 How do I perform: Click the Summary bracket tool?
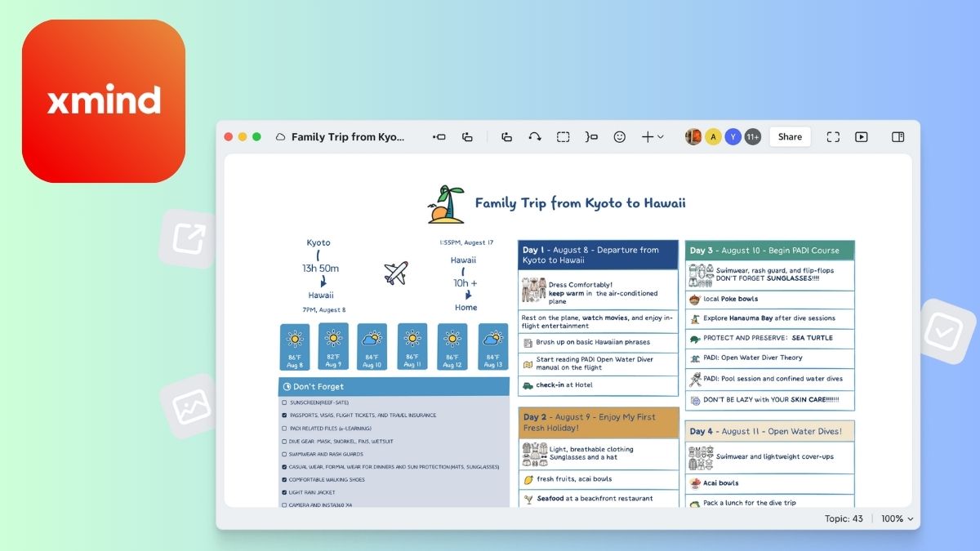(591, 137)
